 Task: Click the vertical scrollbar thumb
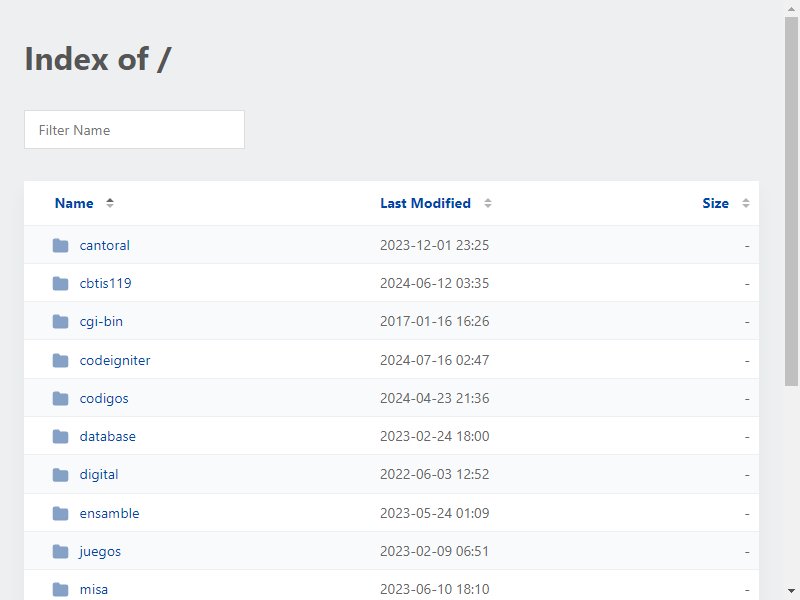pyautogui.click(x=791, y=202)
